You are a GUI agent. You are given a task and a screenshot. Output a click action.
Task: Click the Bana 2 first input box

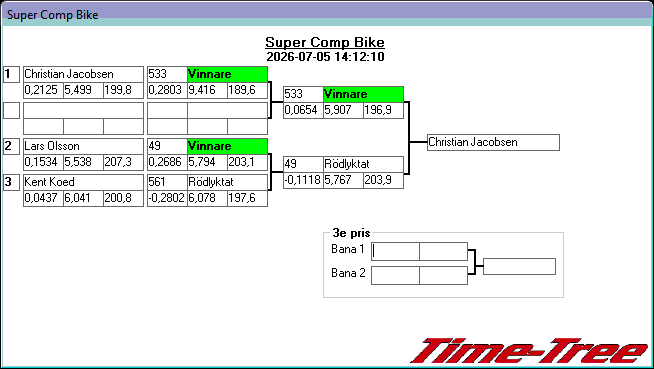pyautogui.click(x=395, y=276)
